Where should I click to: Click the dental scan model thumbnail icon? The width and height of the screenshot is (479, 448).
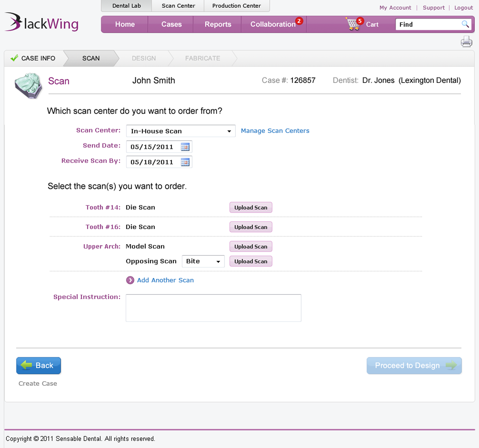[x=28, y=85]
